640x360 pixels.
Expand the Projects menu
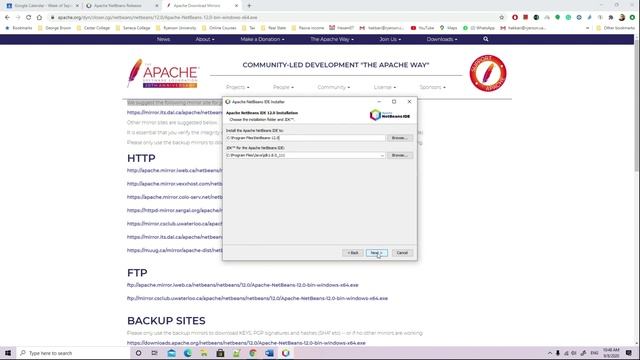coord(238,87)
